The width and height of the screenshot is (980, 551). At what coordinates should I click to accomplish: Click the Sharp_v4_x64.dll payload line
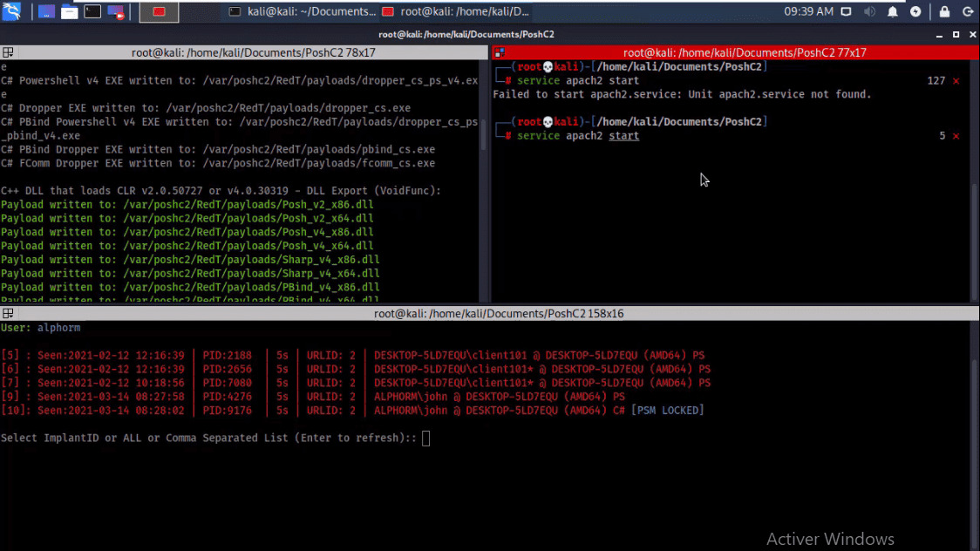[190, 273]
